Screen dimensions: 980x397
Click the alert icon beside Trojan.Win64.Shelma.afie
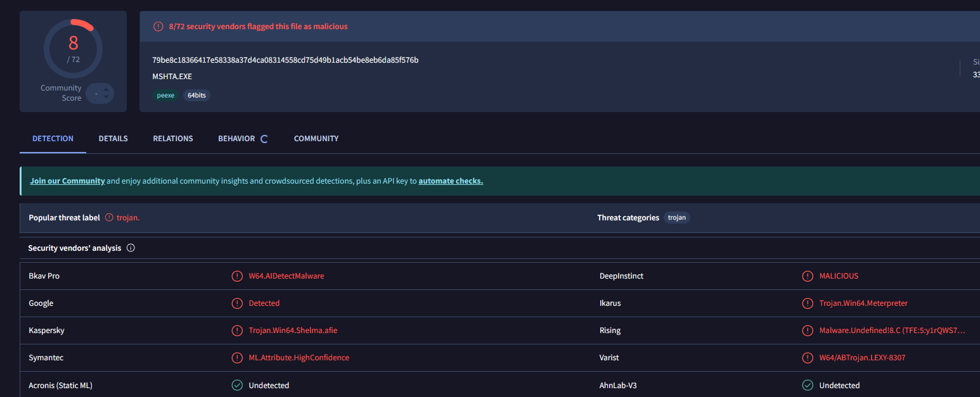[237, 331]
